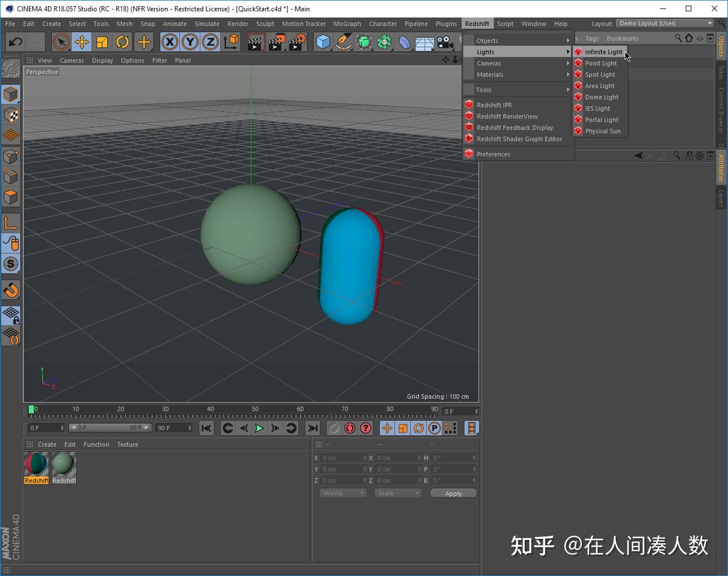Select the Move tool
Screen dimensions: 728x576
click(x=81, y=42)
